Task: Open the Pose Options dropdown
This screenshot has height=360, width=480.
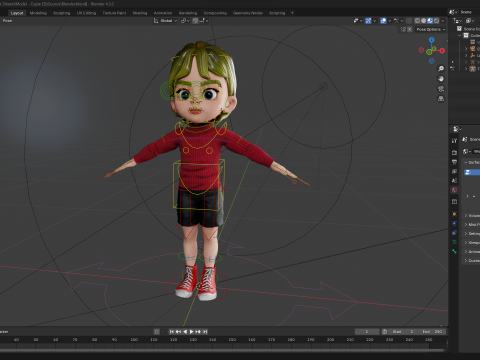Action: pyautogui.click(x=430, y=30)
